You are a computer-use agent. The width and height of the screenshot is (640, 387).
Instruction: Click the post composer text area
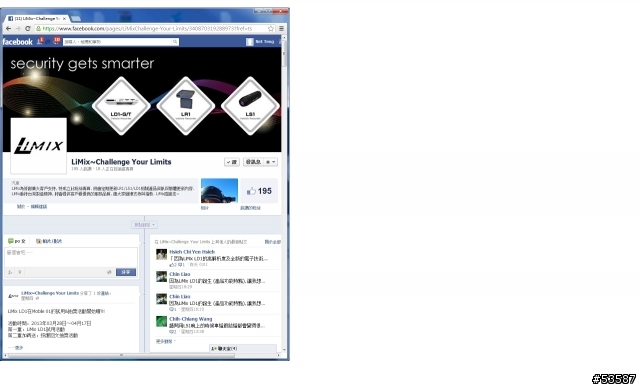click(71, 257)
